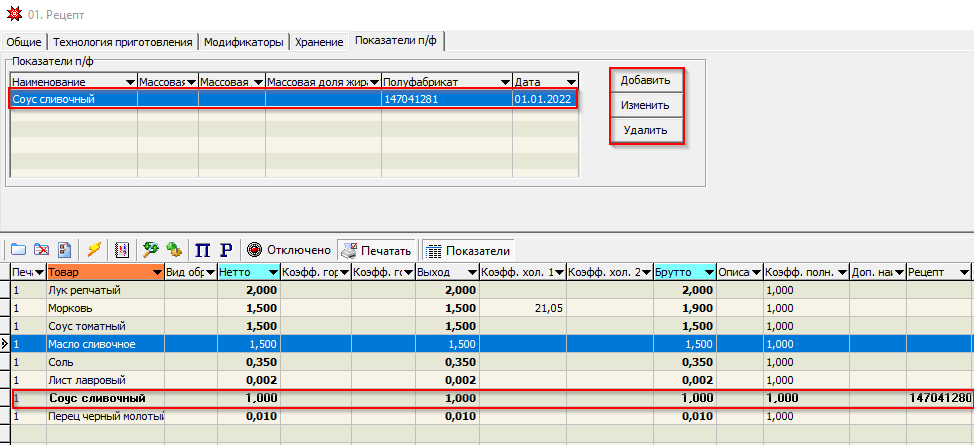The height and width of the screenshot is (445, 974).
Task: Expand the Нетто column filter dropdown
Action: (272, 272)
